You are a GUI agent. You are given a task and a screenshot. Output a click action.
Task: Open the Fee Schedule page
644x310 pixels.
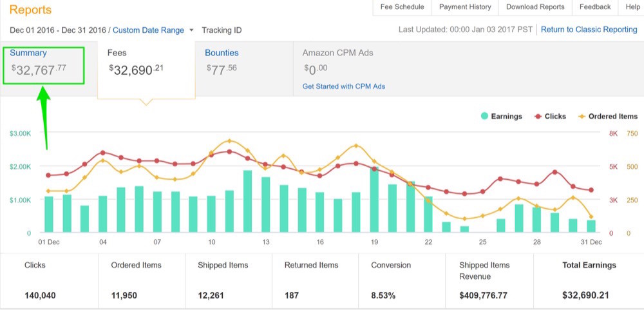click(x=402, y=7)
